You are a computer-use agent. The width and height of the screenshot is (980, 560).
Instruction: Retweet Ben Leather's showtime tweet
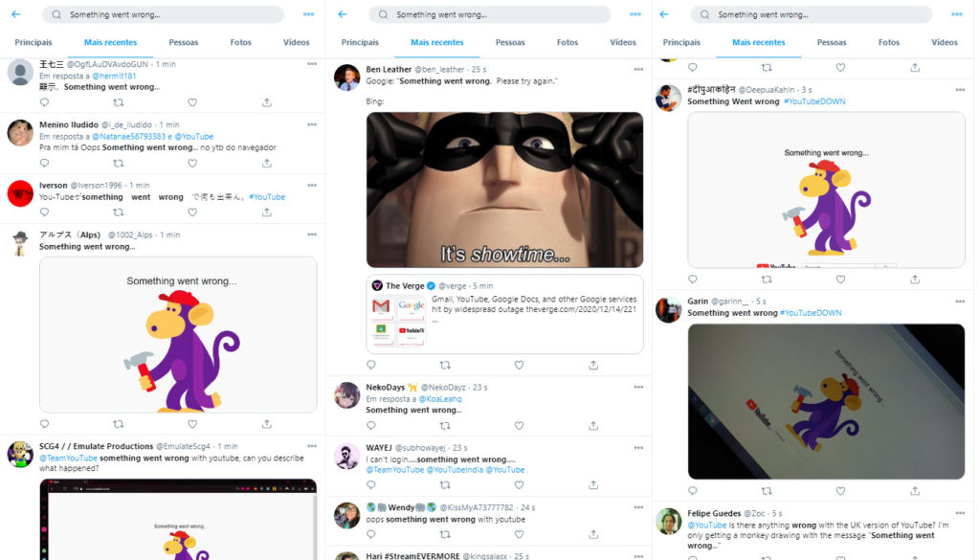pyautogui.click(x=445, y=365)
